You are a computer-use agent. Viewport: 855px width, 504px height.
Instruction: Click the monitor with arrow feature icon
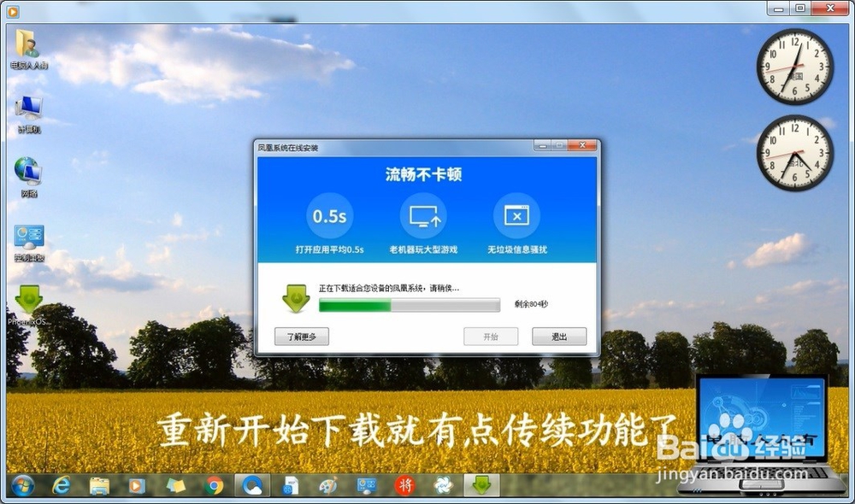[424, 216]
